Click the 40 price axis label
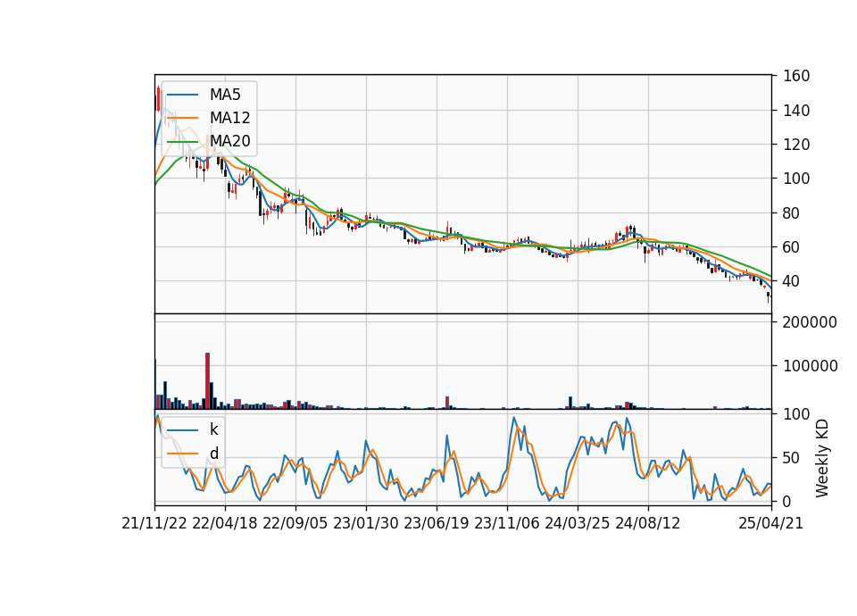857x616 pixels. [792, 281]
